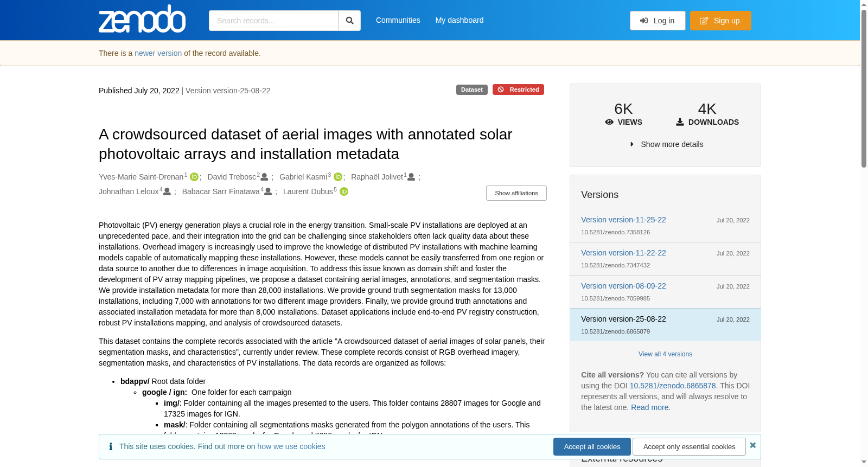The width and height of the screenshot is (868, 467).
Task: Focus the Search records input field
Action: 273,21
